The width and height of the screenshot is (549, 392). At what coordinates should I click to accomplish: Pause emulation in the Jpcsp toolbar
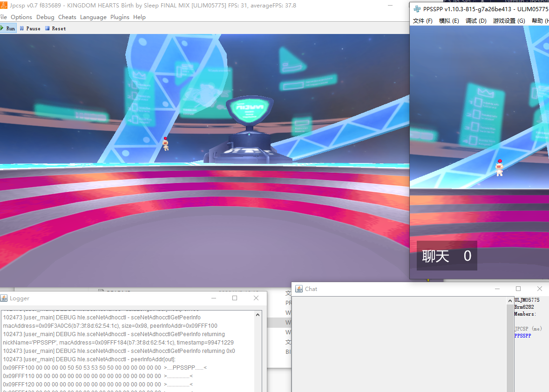[30, 28]
